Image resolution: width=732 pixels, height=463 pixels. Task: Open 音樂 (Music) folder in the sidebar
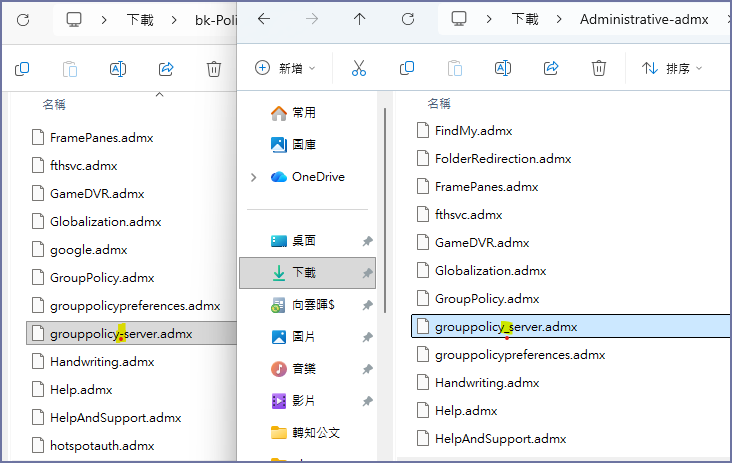coord(304,369)
